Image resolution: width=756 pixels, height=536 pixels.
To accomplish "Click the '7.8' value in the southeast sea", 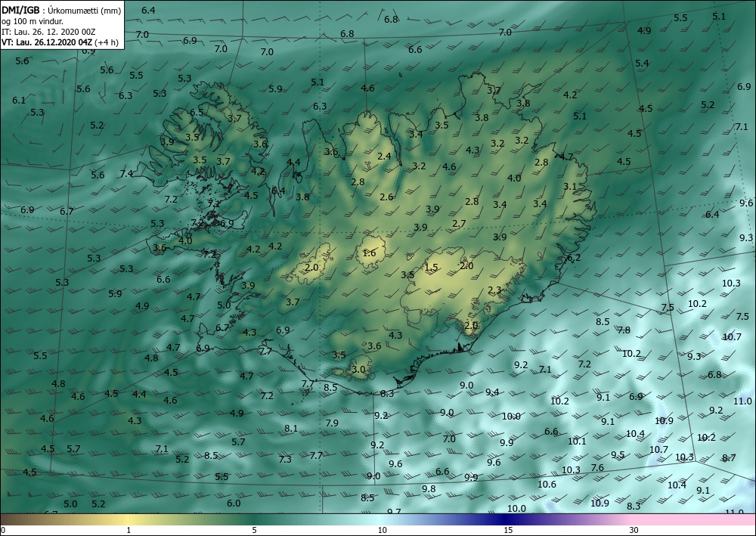I will (624, 330).
